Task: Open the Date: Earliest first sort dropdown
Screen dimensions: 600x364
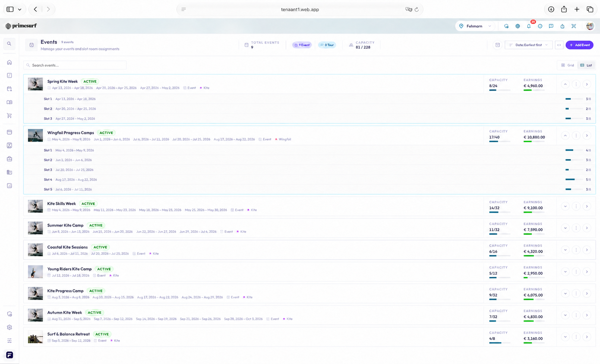Action: pyautogui.click(x=528, y=45)
